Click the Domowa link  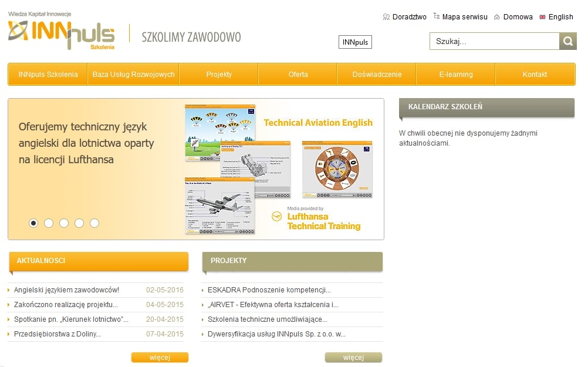tap(518, 17)
